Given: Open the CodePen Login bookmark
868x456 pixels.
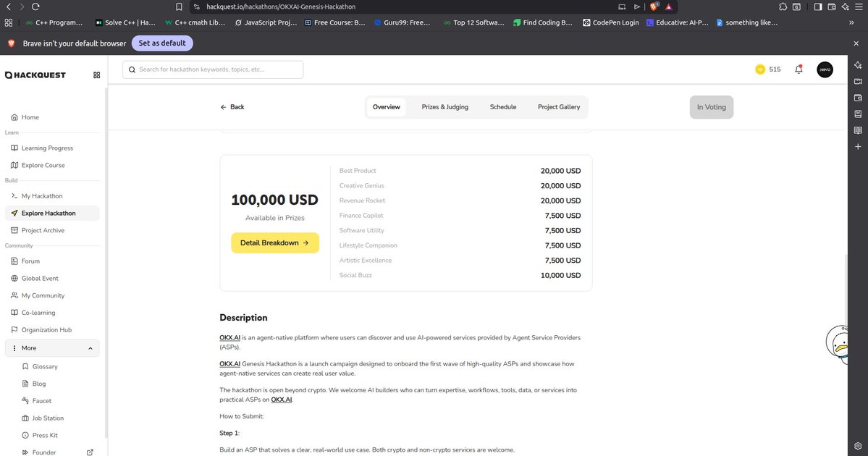Looking at the screenshot, I should point(610,22).
